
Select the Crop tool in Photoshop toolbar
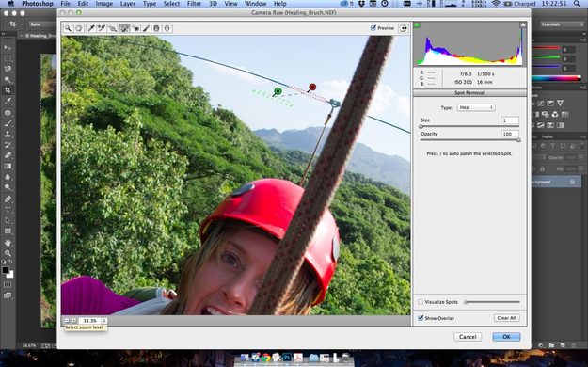click(8, 90)
